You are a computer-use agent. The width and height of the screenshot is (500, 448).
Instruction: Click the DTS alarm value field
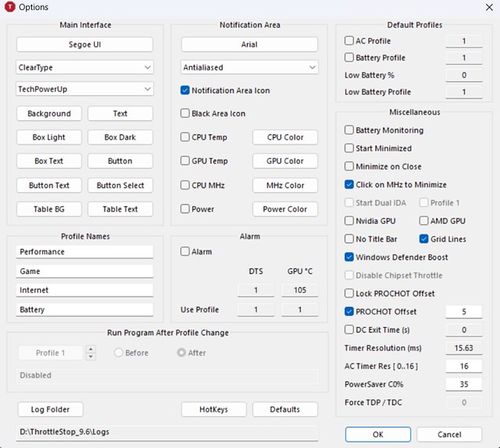pos(255,290)
